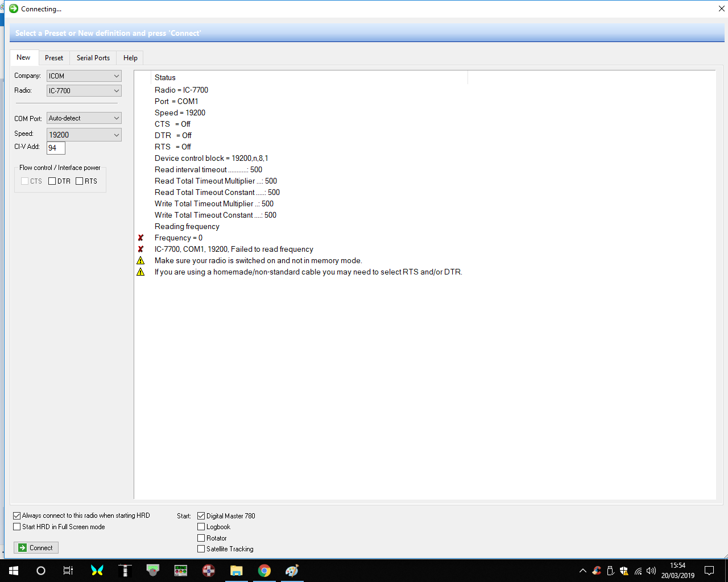This screenshot has height=582, width=728.
Task: Close the Connecting window
Action: [x=721, y=9]
